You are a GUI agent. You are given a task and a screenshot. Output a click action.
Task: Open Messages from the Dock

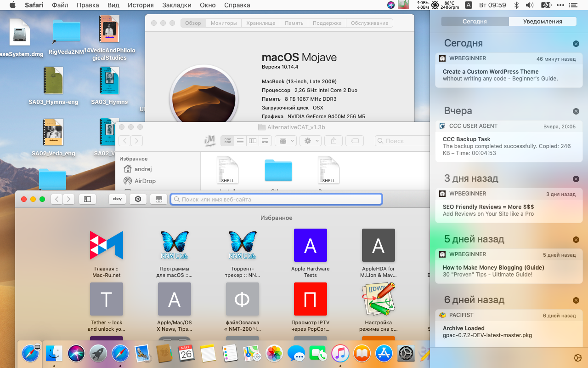point(296,353)
